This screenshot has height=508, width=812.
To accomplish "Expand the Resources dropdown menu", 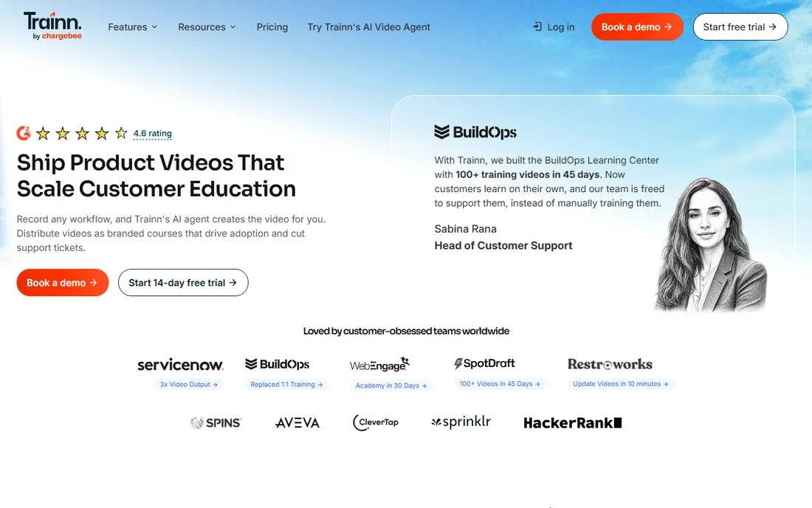I will tap(207, 27).
